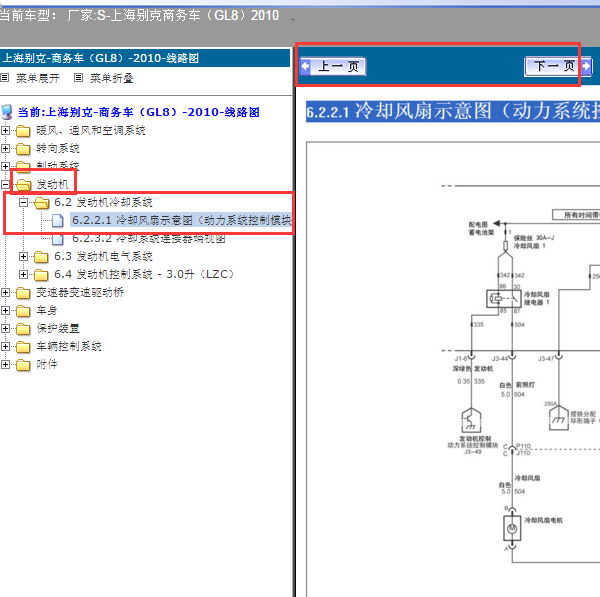This screenshot has height=597, width=600.
Task: Click folder icon of 6.3 发动机电气系统
Action: 41,257
